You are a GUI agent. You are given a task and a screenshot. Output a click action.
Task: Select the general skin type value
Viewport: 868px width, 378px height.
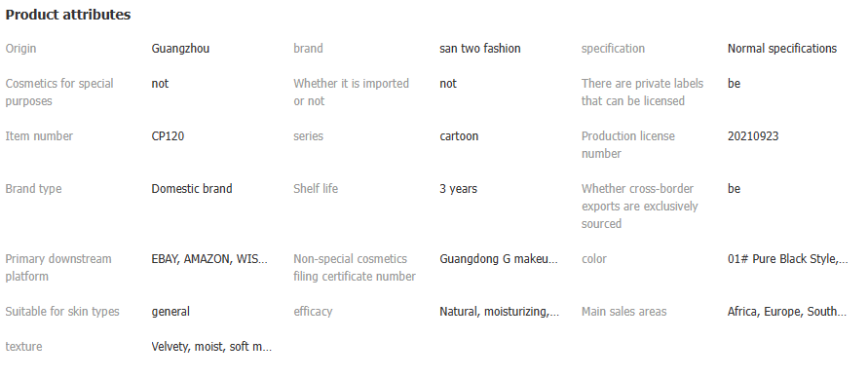click(x=170, y=312)
